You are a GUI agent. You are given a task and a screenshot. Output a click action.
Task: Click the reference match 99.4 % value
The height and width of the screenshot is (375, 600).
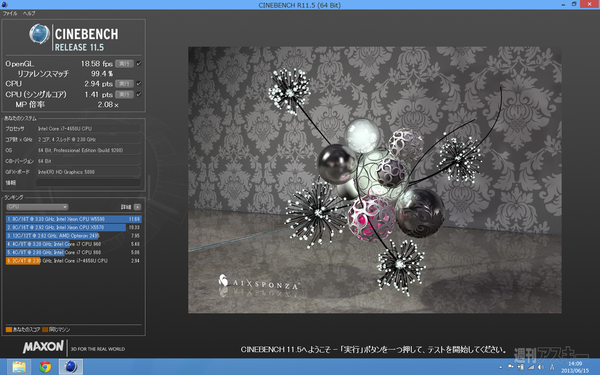[x=102, y=73]
